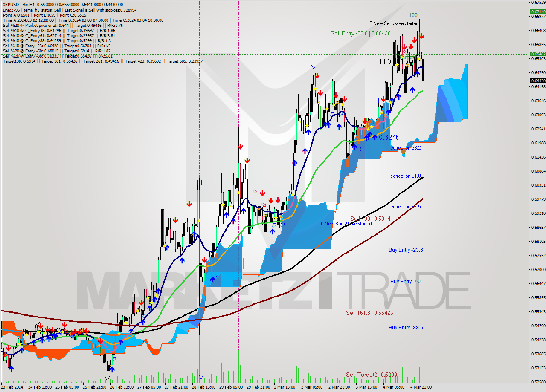
Task: Click the 'Sell 100 | 0.5914' label
Action: pos(370,219)
